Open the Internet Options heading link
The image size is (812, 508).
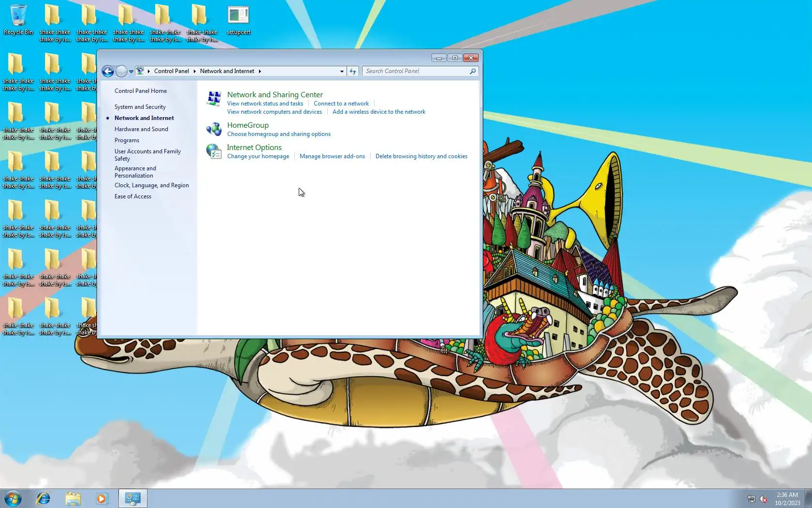pos(254,148)
